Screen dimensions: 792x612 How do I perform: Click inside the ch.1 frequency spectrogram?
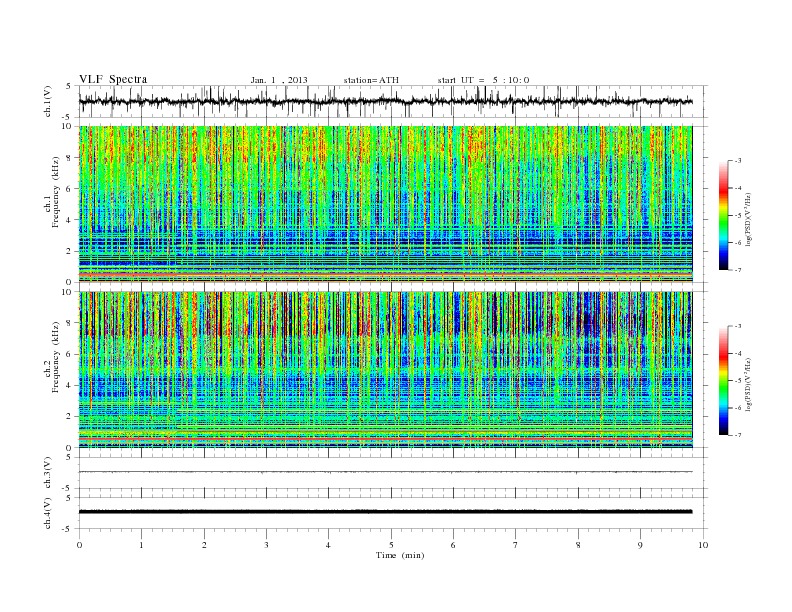385,204
